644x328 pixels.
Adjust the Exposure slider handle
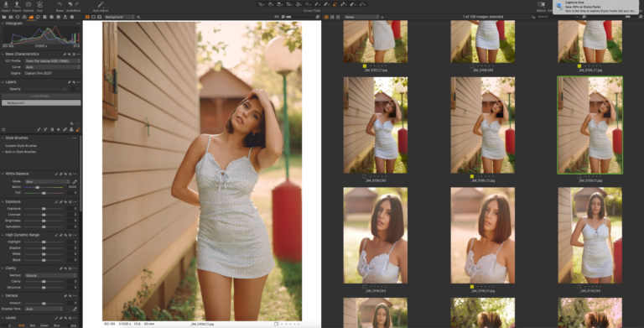[x=44, y=209]
